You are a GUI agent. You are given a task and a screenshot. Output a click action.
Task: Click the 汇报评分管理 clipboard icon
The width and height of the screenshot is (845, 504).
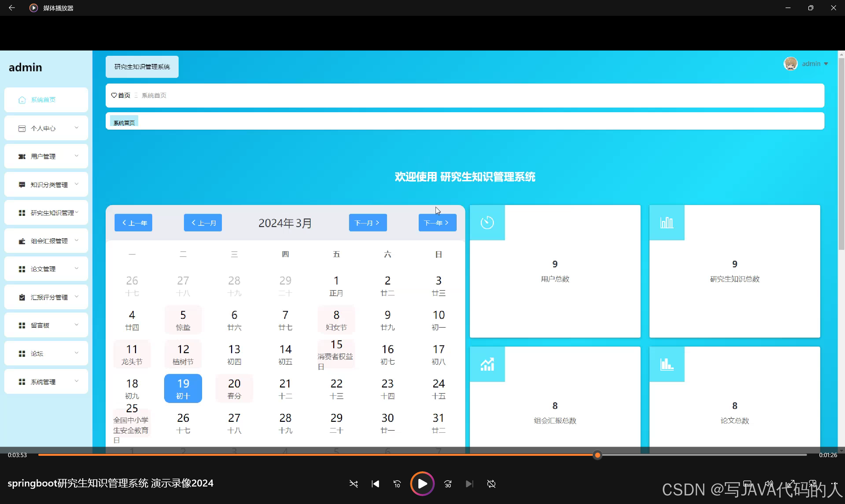tap(21, 297)
